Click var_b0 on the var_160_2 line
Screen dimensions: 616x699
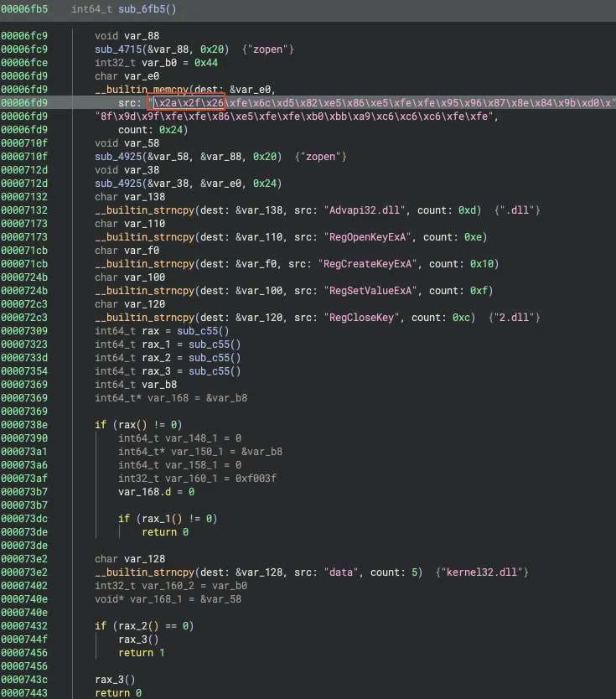(229, 585)
